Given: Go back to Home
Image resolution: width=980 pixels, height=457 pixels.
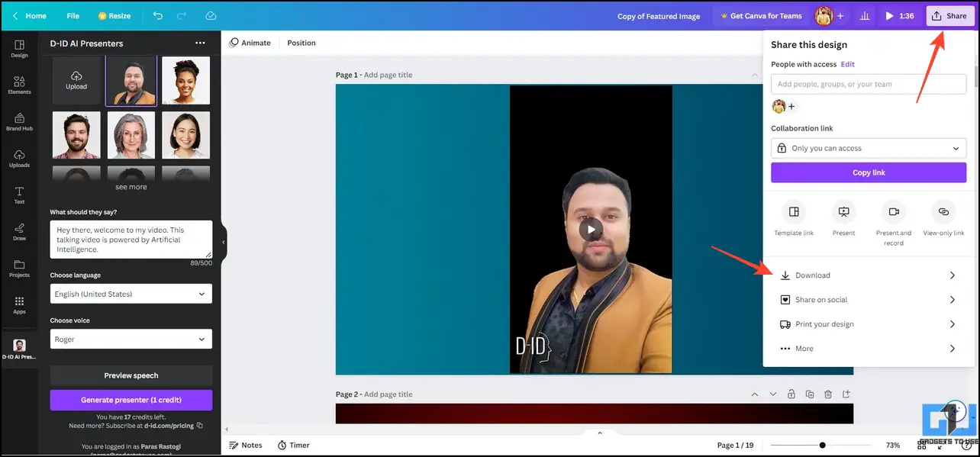Looking at the screenshot, I should 29,15.
